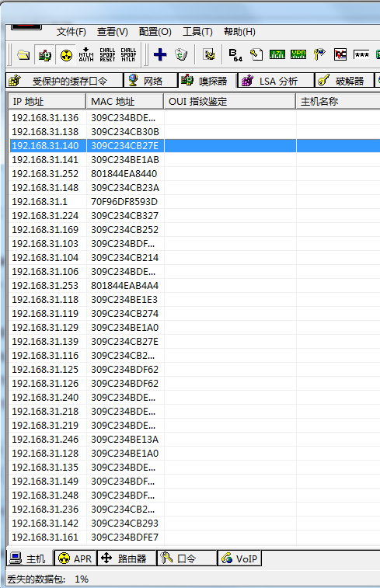Switch to the 路由器 bottom tab
380x588 pixels.
click(x=127, y=558)
